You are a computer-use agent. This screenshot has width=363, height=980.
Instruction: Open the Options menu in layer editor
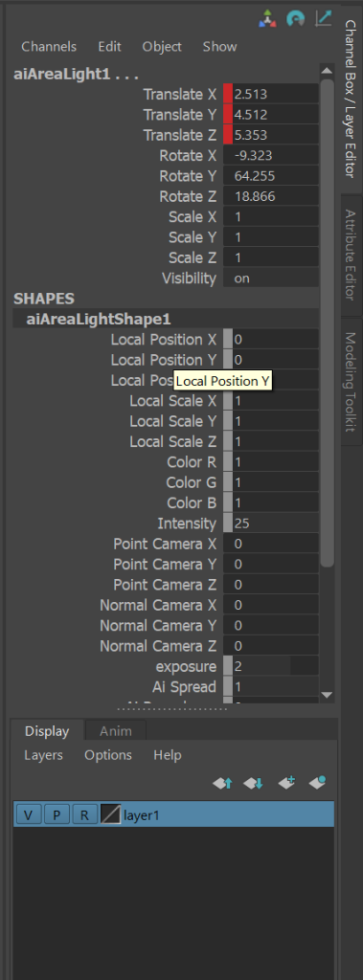click(x=108, y=755)
